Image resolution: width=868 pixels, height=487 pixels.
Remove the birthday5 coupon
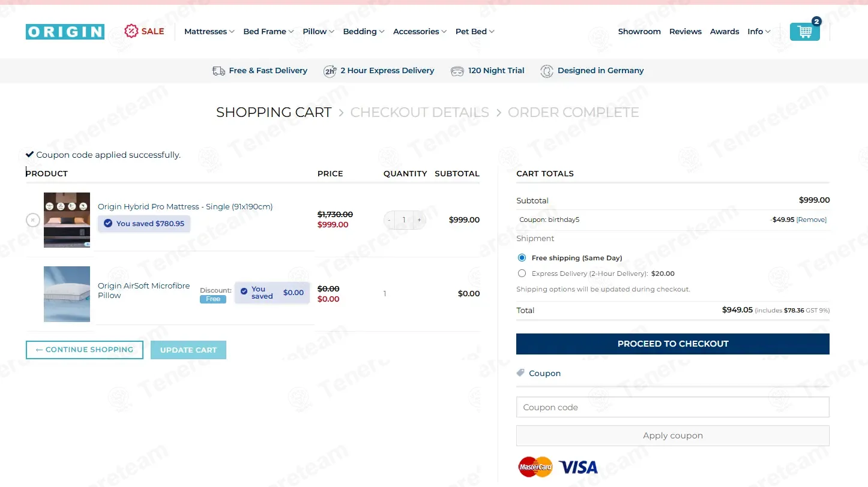click(812, 220)
